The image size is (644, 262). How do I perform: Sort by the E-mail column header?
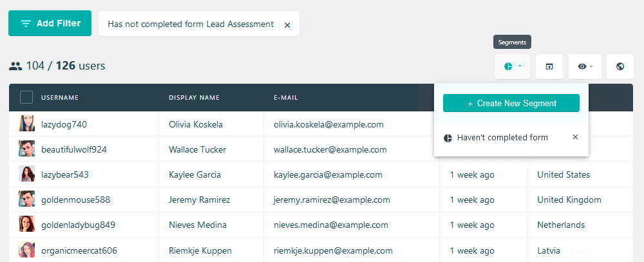pos(286,98)
